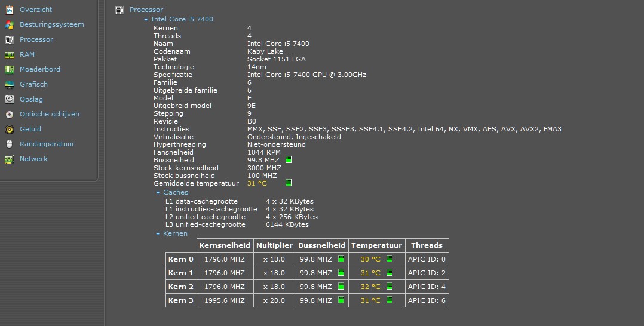Click Kern 3 bus speed graph icon

(x=341, y=300)
